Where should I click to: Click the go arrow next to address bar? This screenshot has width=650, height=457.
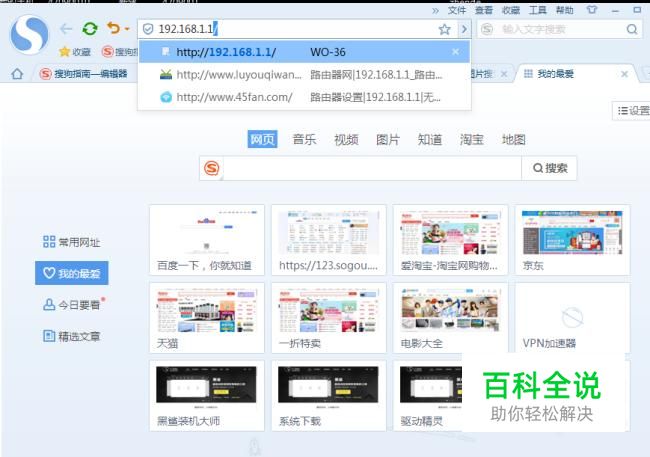tap(464, 29)
